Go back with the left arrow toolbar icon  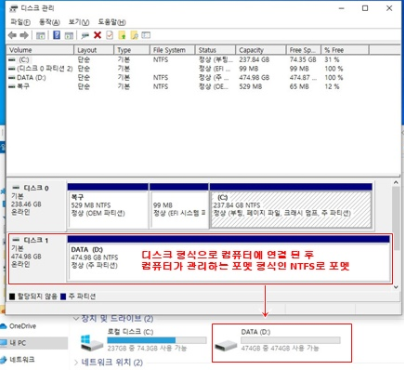pyautogui.click(x=12, y=35)
